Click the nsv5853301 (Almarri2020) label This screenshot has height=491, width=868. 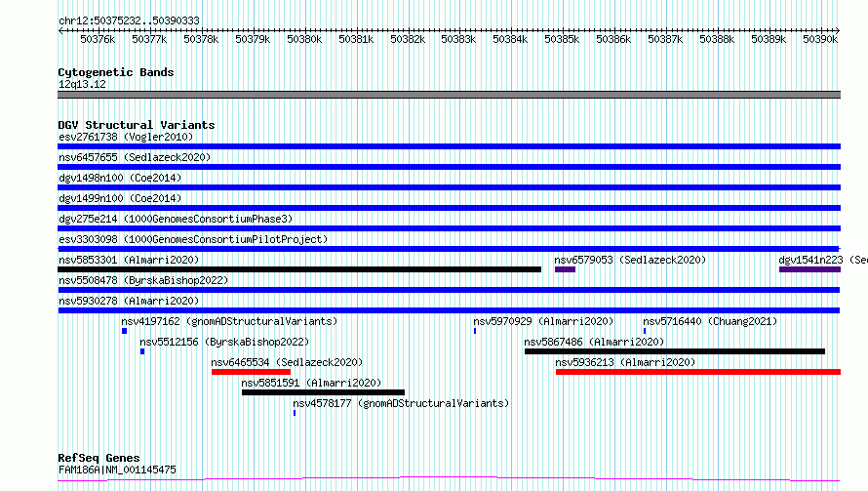click(129, 260)
